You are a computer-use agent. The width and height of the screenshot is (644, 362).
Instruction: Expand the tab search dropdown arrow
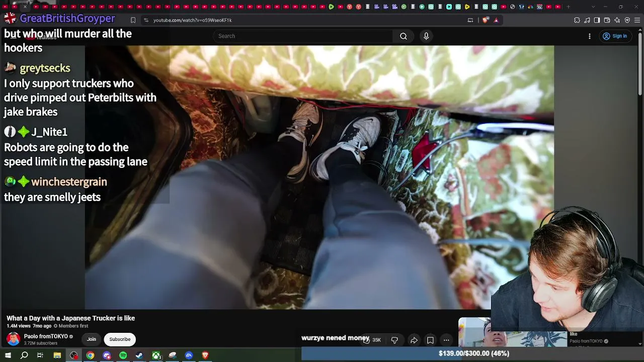click(x=593, y=7)
